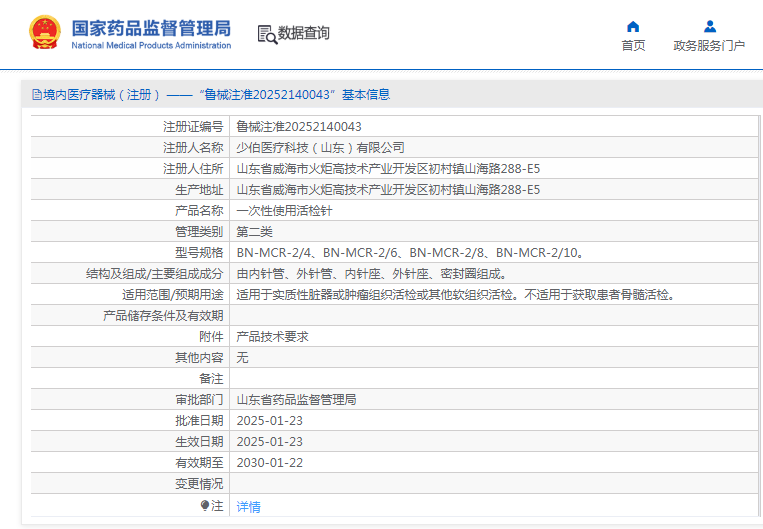Click the model spec value starting BN-MCR-2/4
The height and width of the screenshot is (529, 763).
(x=410, y=253)
